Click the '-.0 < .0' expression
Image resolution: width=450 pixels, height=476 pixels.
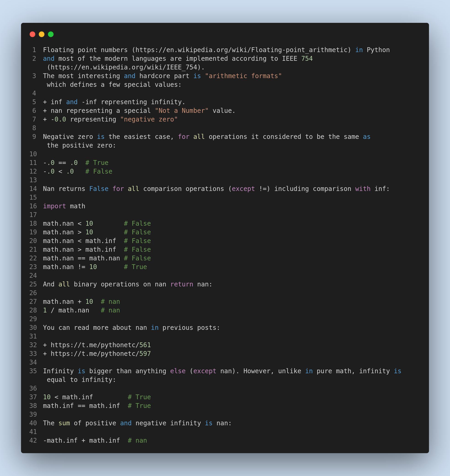[x=58, y=171]
